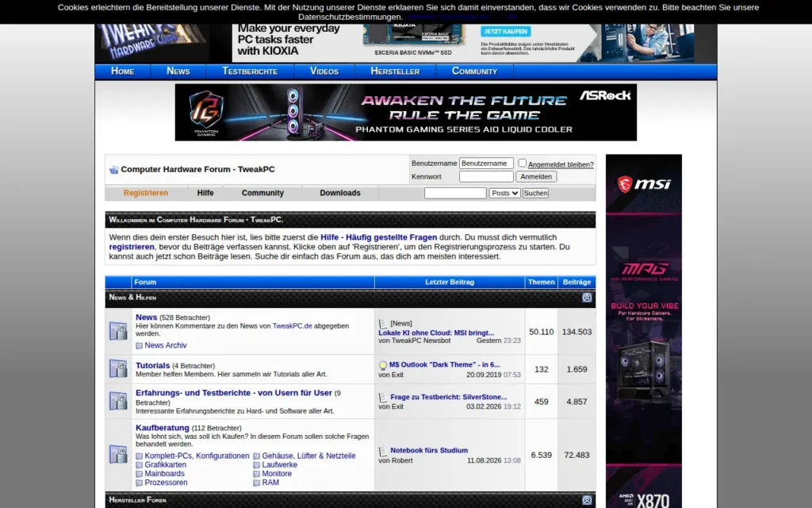
Task: Open the News forum lock folder icon
Action: tap(118, 331)
